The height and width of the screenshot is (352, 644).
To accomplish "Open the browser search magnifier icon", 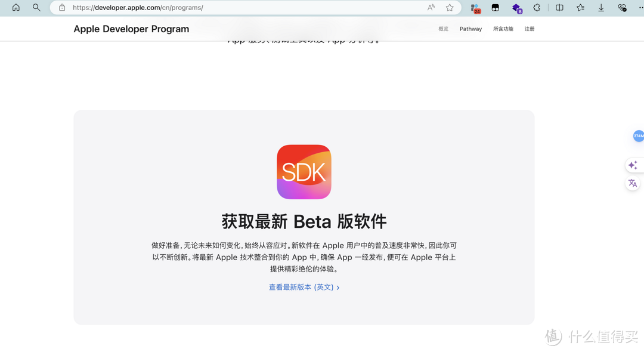I will 36,7.
